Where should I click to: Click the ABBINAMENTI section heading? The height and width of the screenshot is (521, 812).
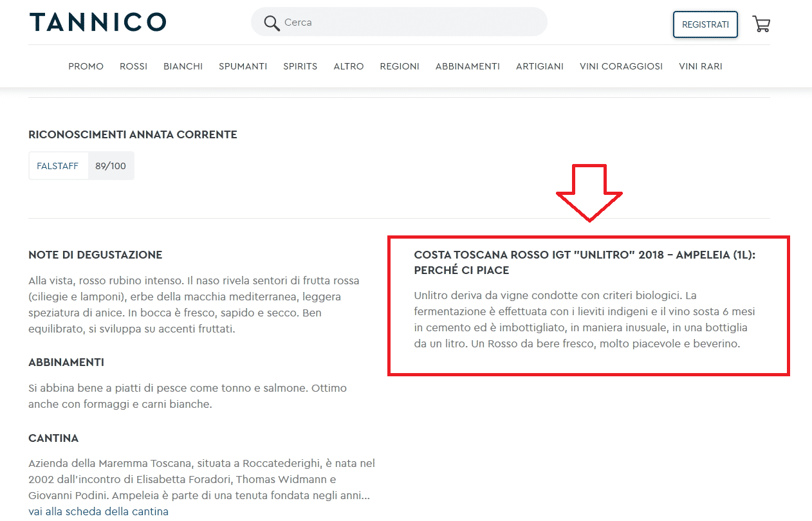66,363
